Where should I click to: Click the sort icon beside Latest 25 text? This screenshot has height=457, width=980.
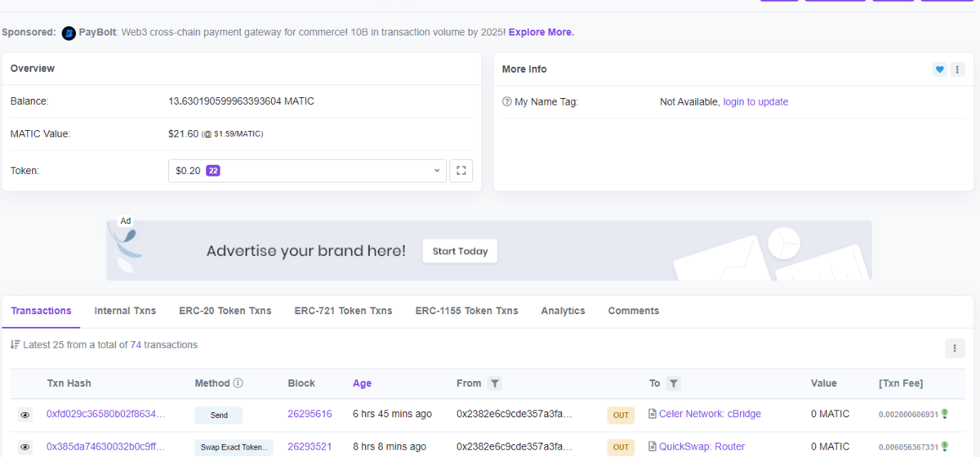(x=15, y=345)
